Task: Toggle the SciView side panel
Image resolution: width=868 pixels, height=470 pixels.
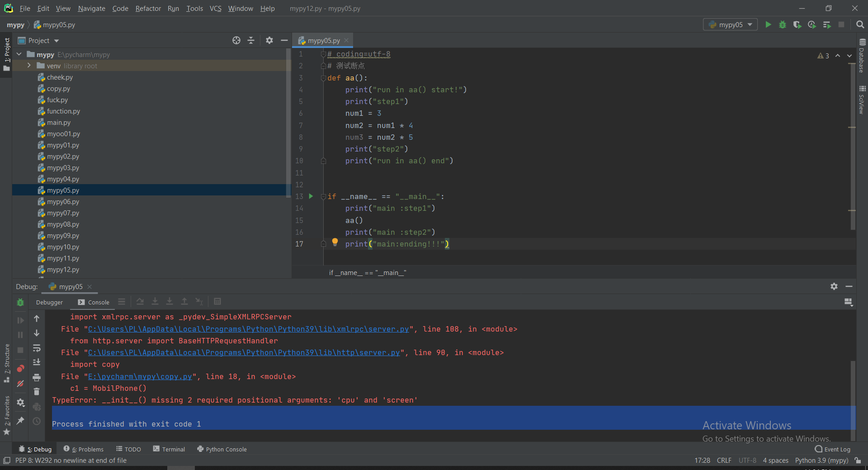Action: pyautogui.click(x=862, y=100)
